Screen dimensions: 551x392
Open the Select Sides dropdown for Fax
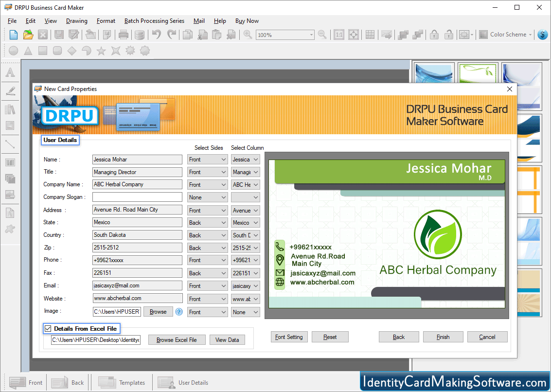point(207,273)
